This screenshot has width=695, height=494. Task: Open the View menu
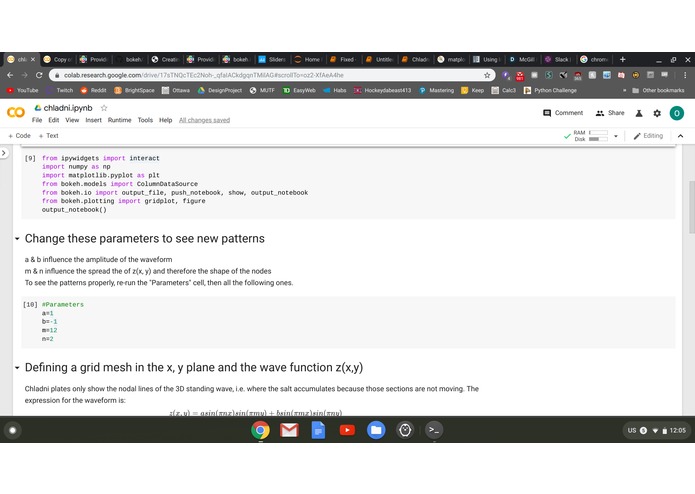(72, 120)
